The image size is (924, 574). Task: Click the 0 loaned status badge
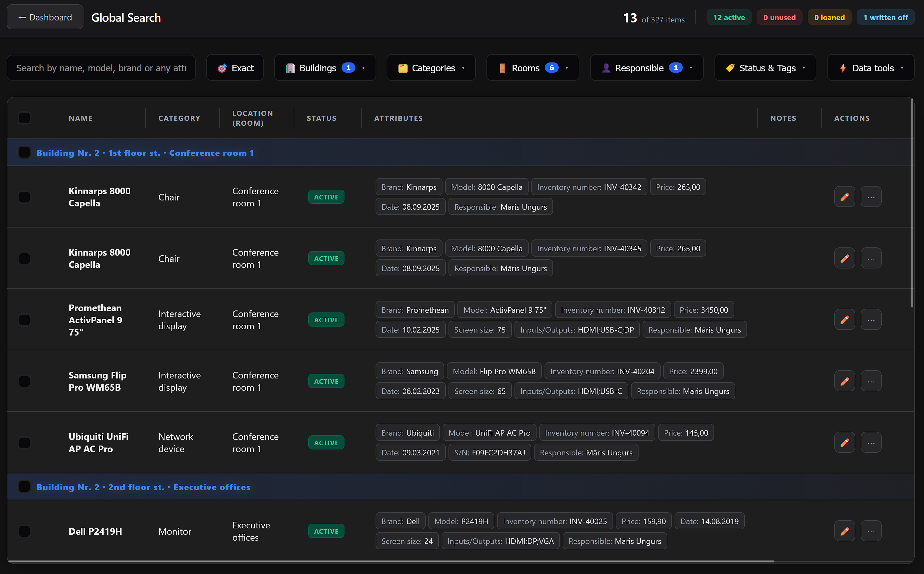click(x=829, y=18)
